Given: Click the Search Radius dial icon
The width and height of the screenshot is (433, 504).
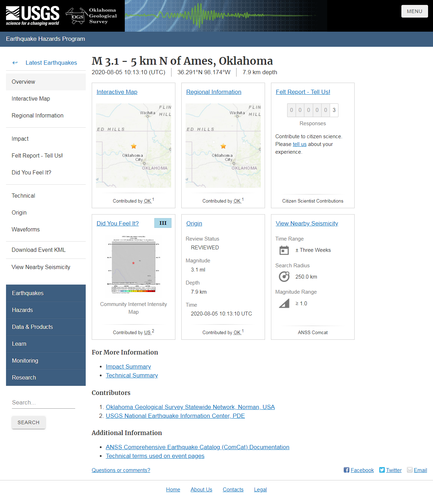Looking at the screenshot, I should pos(284,276).
